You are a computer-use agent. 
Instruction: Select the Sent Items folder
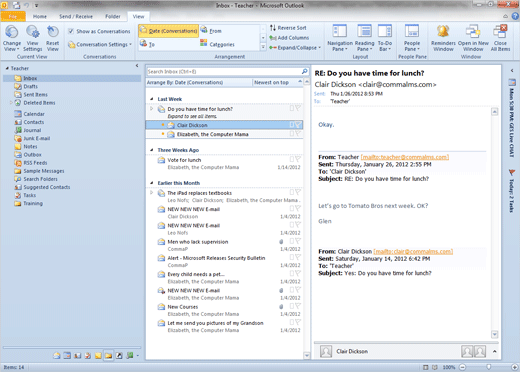point(31,95)
